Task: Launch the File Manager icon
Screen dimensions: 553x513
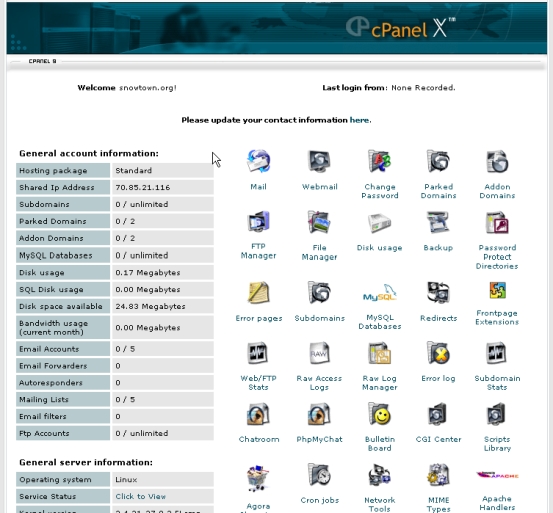Action: (x=320, y=222)
